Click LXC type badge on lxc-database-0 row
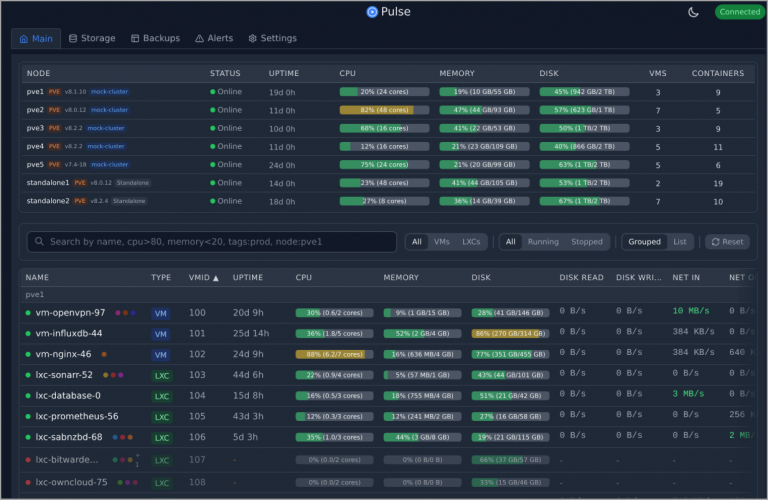Image resolution: width=768 pixels, height=500 pixels. pyautogui.click(x=162, y=396)
